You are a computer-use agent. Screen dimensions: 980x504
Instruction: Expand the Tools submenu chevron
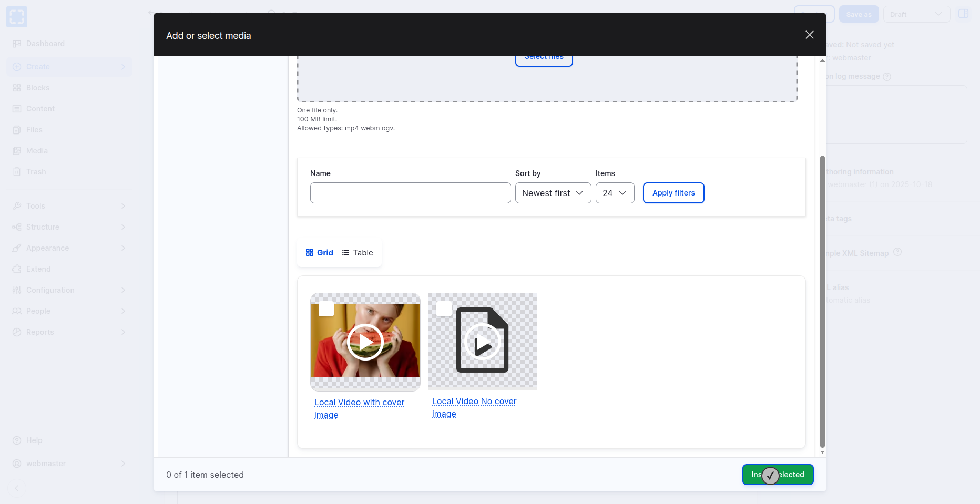pyautogui.click(x=123, y=206)
